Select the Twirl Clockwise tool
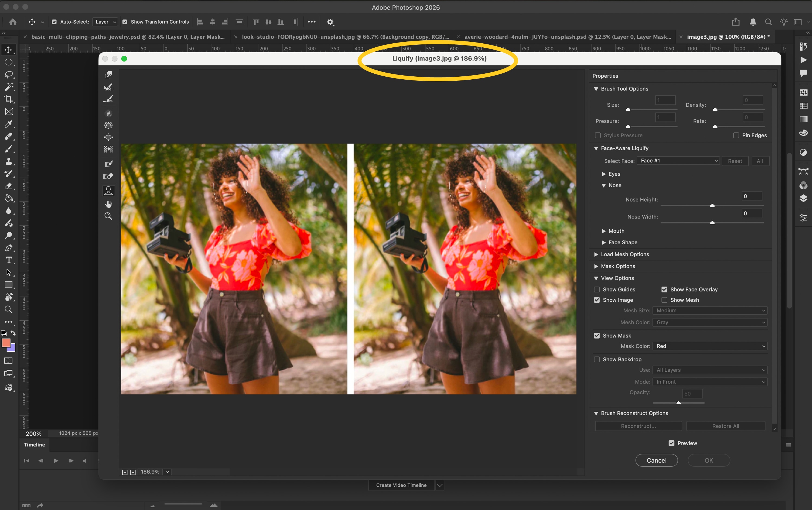This screenshot has width=812, height=510. (108, 114)
